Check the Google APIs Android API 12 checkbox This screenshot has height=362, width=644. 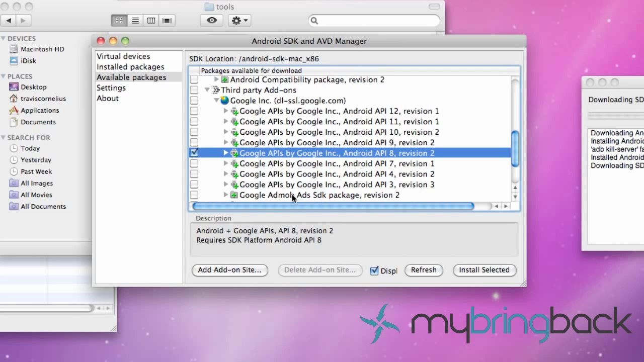(194, 111)
